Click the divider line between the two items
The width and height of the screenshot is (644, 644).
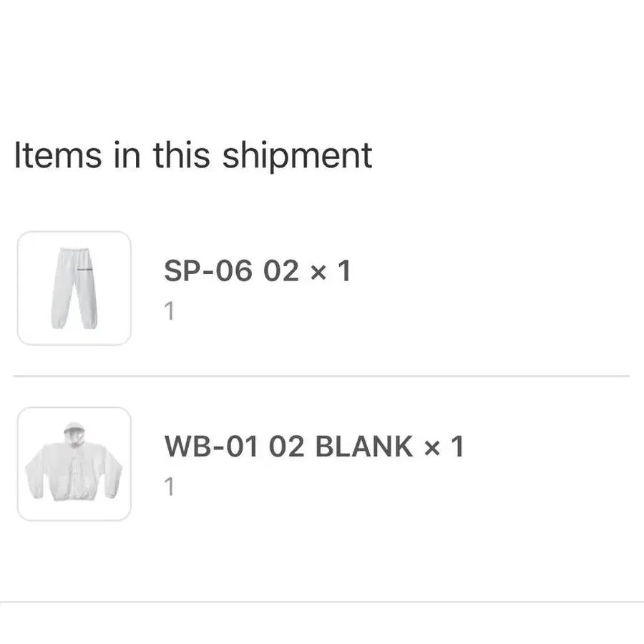click(x=321, y=376)
